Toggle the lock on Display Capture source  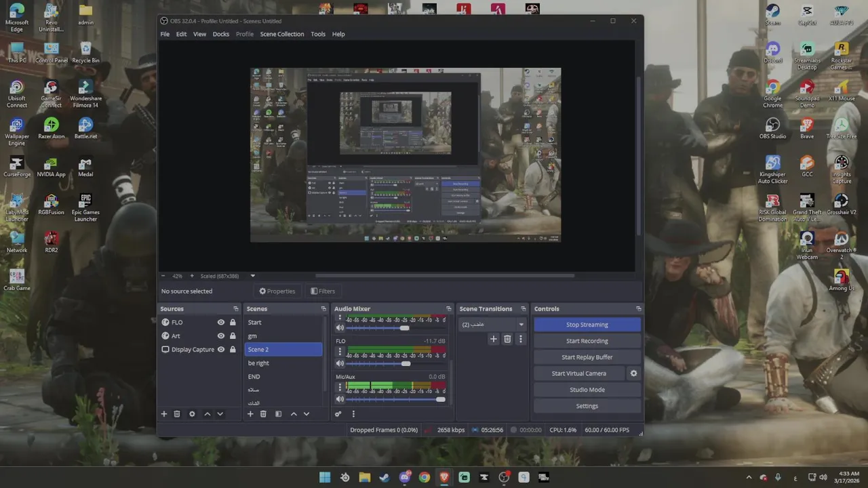[233, 350]
